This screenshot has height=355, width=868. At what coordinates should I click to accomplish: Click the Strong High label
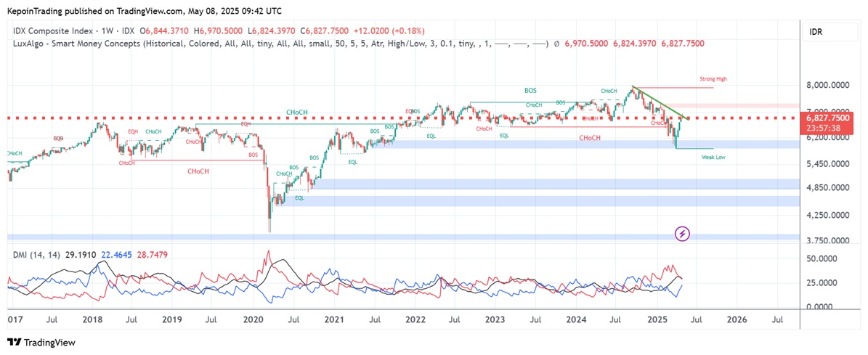click(713, 79)
